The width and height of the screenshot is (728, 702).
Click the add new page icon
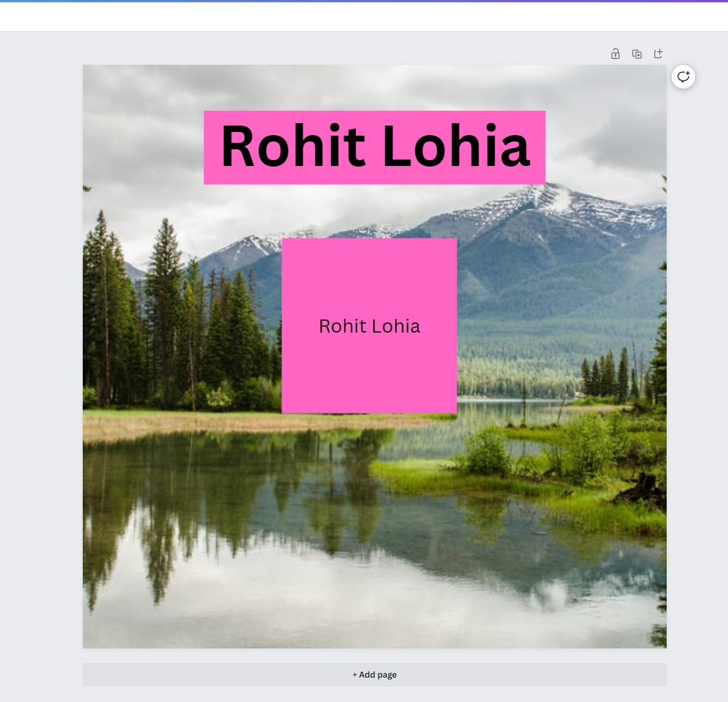[x=658, y=54]
